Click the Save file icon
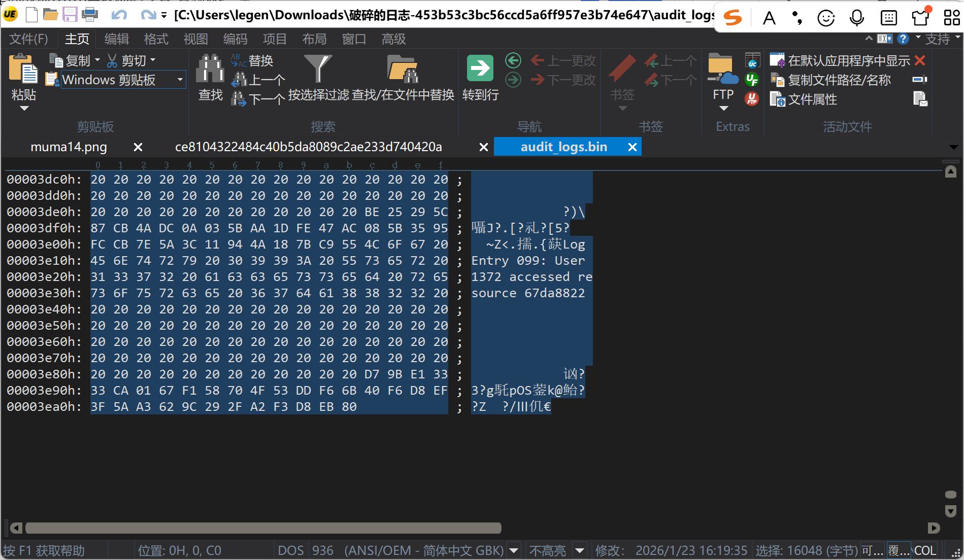This screenshot has height=560, width=964. 70,15
